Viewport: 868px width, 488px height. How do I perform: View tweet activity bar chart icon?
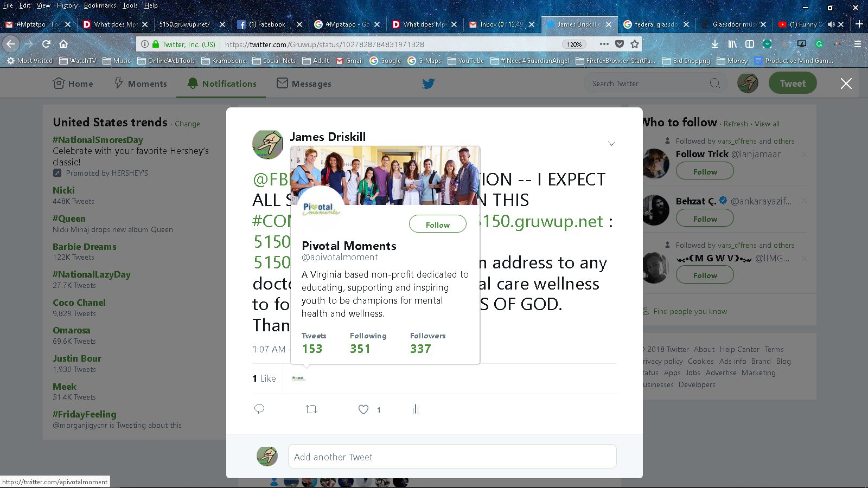416,409
